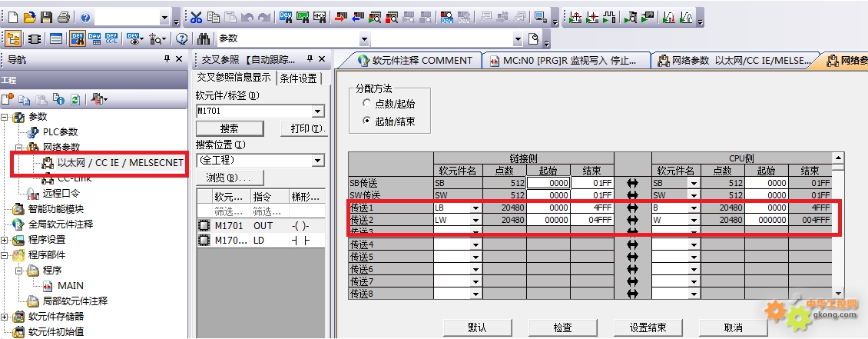Select the 起始/结束 assignment radio button
The image size is (868, 339).
coord(366,120)
